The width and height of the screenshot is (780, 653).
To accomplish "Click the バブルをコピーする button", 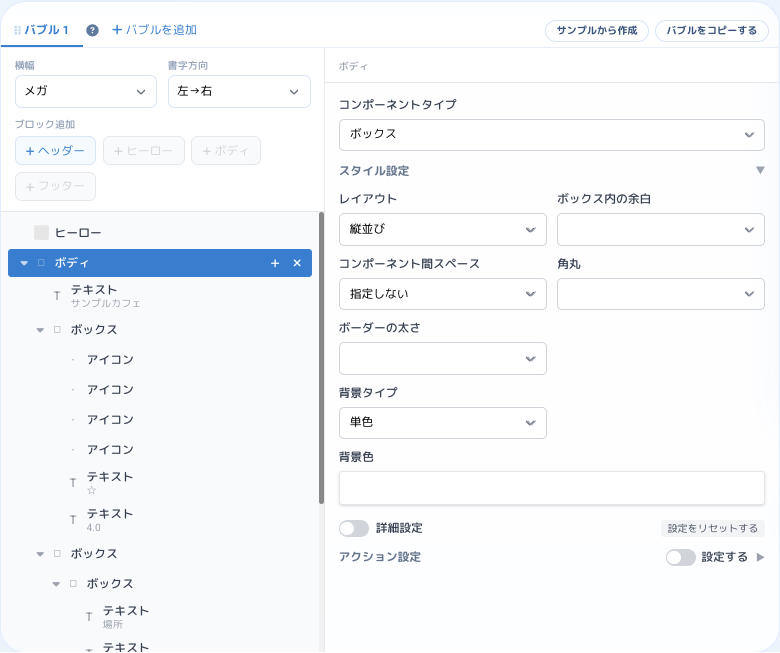I will click(x=711, y=31).
